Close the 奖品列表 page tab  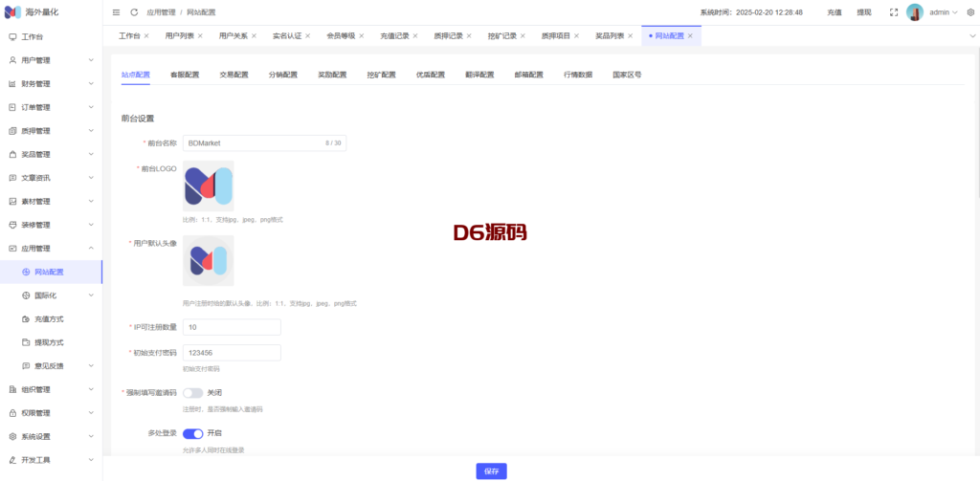click(630, 36)
